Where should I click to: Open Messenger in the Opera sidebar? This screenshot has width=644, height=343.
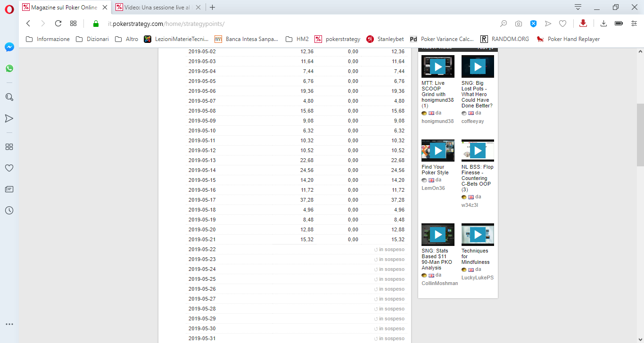pyautogui.click(x=9, y=47)
